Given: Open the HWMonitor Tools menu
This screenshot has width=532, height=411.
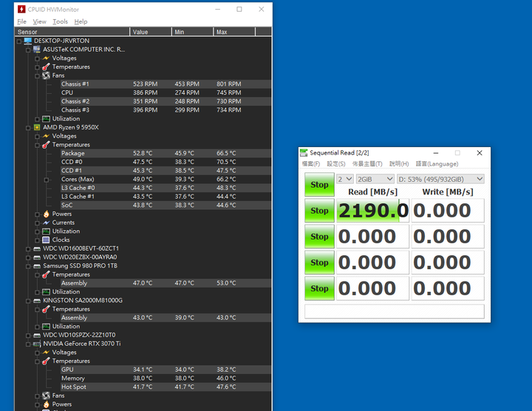Looking at the screenshot, I should 60,21.
